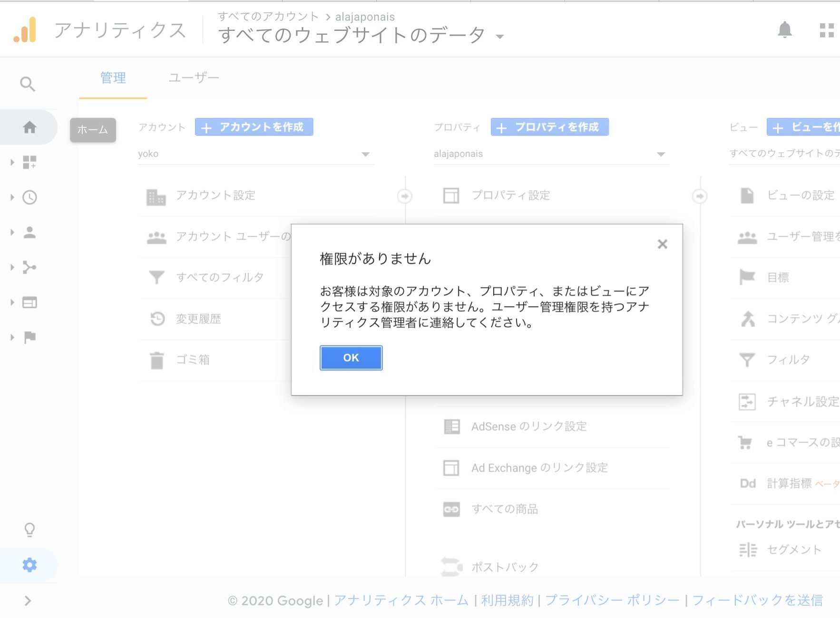The height and width of the screenshot is (618, 840).
Task: Open the alajaponais property dropdown
Action: 551,154
